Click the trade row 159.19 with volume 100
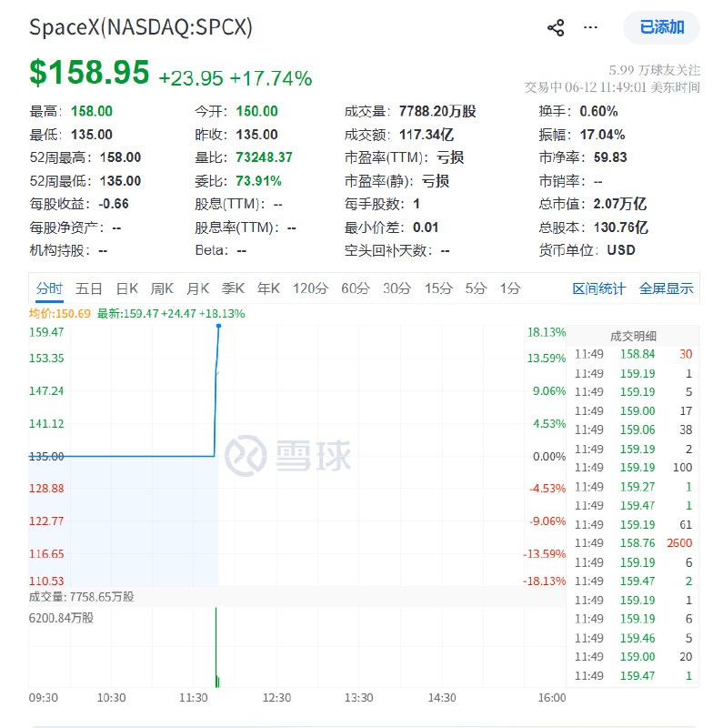 [633, 468]
